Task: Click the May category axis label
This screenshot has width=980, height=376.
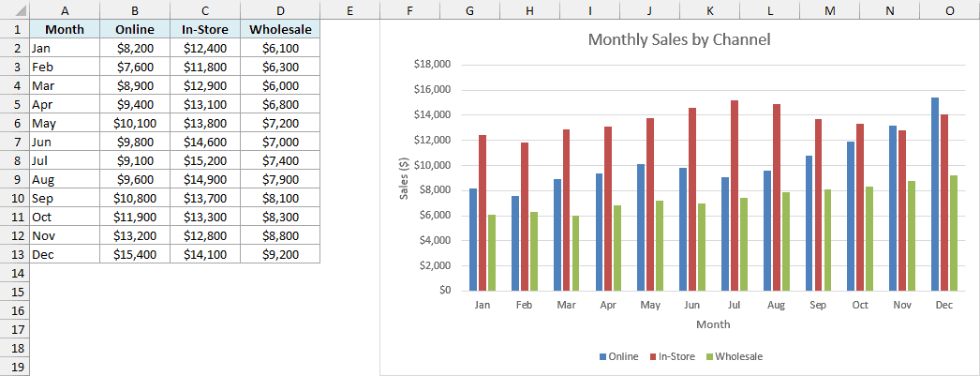Action: click(x=650, y=306)
